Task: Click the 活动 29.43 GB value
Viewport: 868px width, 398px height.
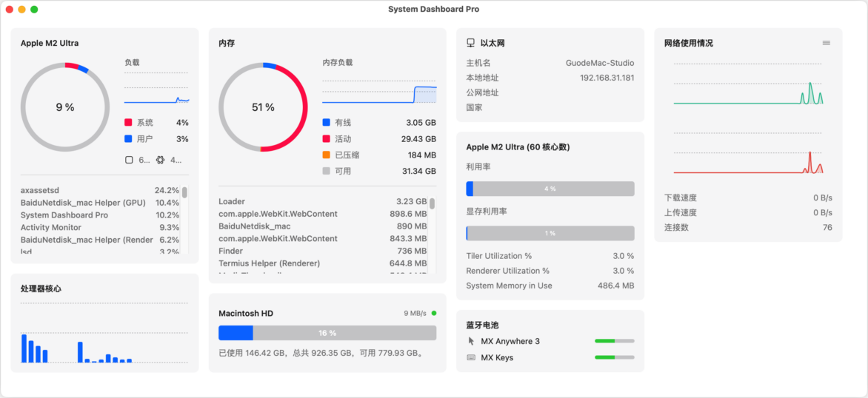Action: point(418,139)
